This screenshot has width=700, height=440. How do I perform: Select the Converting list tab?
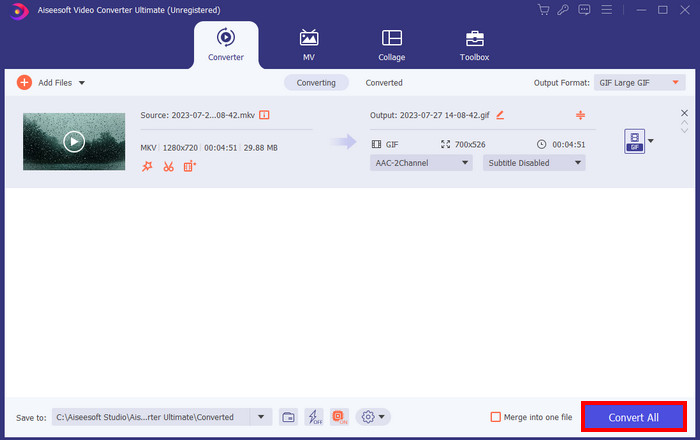coord(316,83)
